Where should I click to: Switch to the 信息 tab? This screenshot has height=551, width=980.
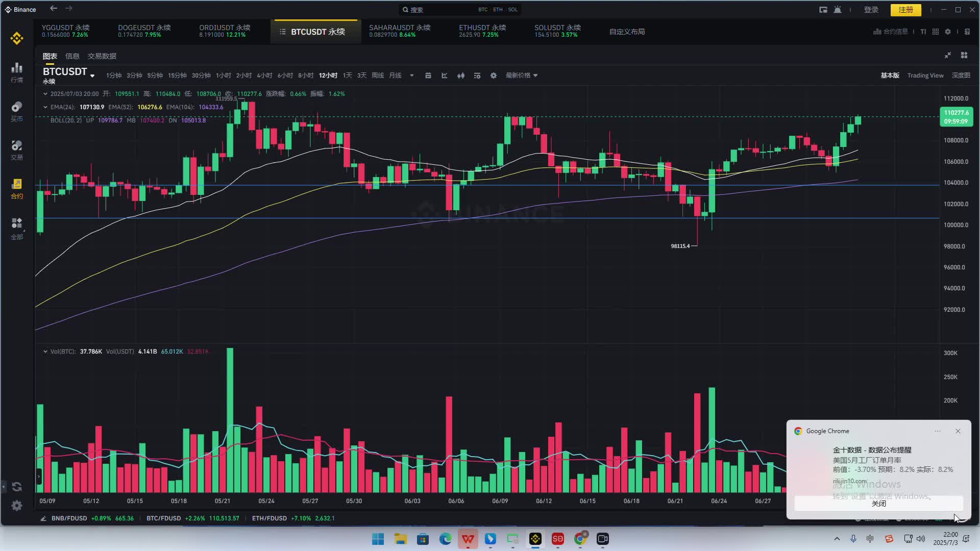[71, 56]
